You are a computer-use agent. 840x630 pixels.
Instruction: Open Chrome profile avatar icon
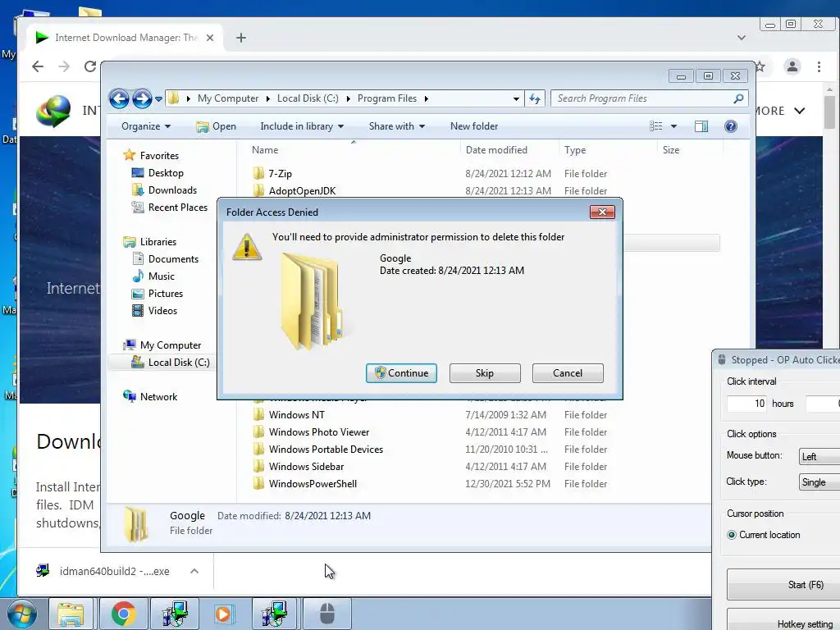792,66
